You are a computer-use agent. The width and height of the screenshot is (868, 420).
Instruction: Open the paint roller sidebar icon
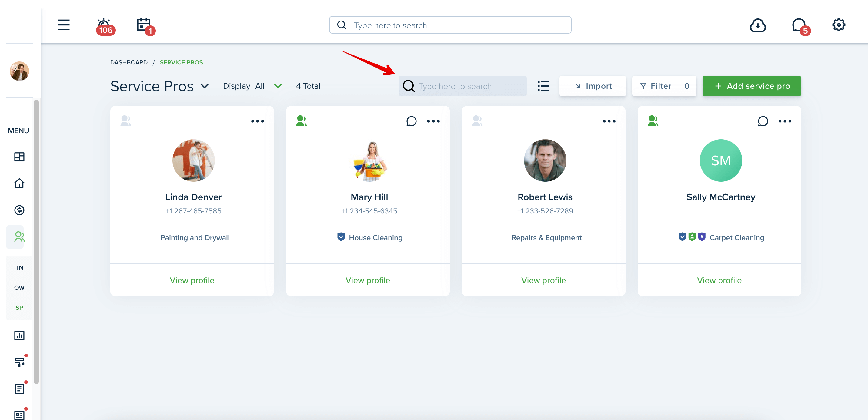(x=20, y=362)
